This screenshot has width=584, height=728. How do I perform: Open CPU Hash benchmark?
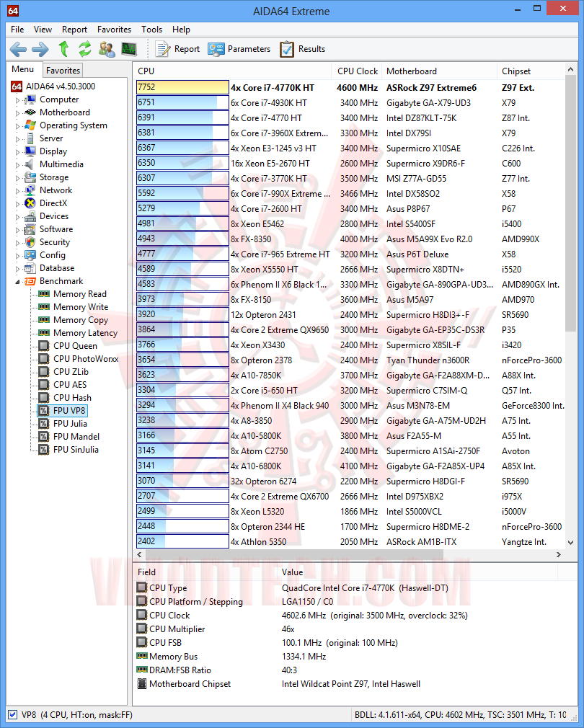tap(72, 398)
